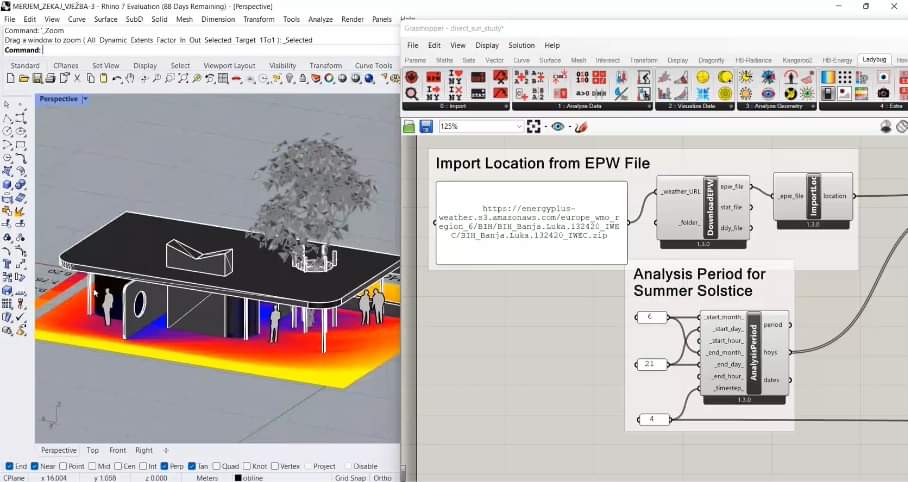Click the Print icon in Rhino toolbar
Viewport: 908px width, 482px height.
point(51,79)
